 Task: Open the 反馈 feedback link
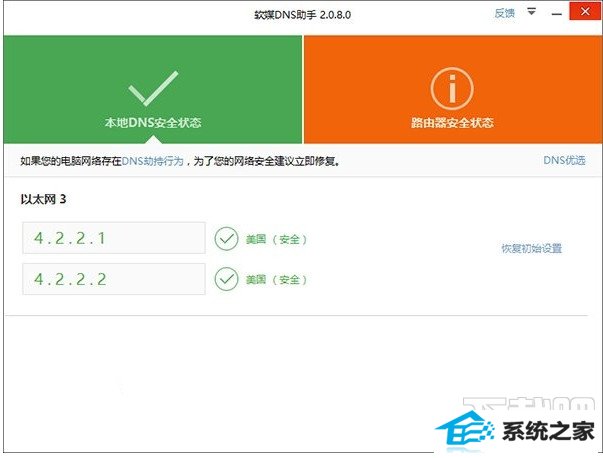(x=504, y=13)
